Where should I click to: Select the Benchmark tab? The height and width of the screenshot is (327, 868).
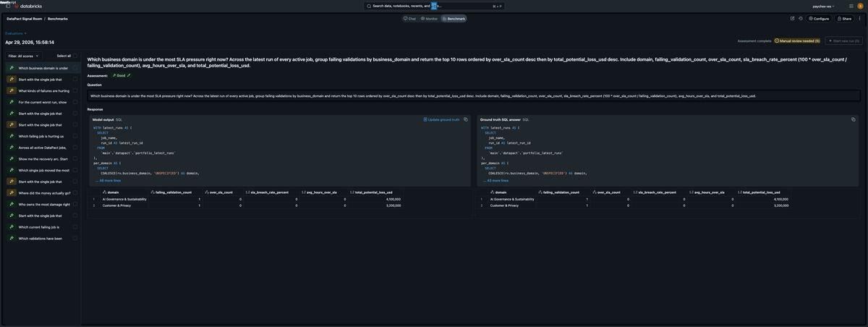[454, 18]
